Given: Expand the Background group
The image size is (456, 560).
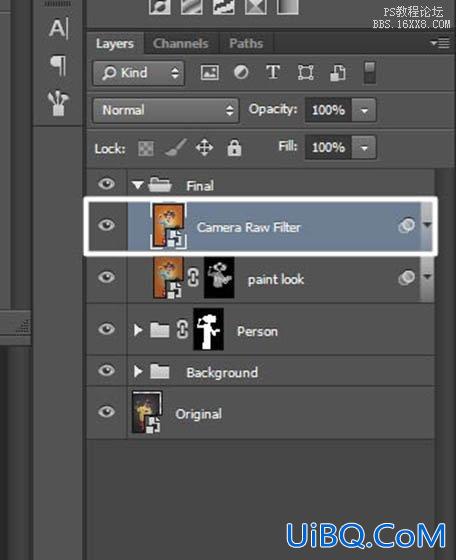Looking at the screenshot, I should (x=138, y=371).
